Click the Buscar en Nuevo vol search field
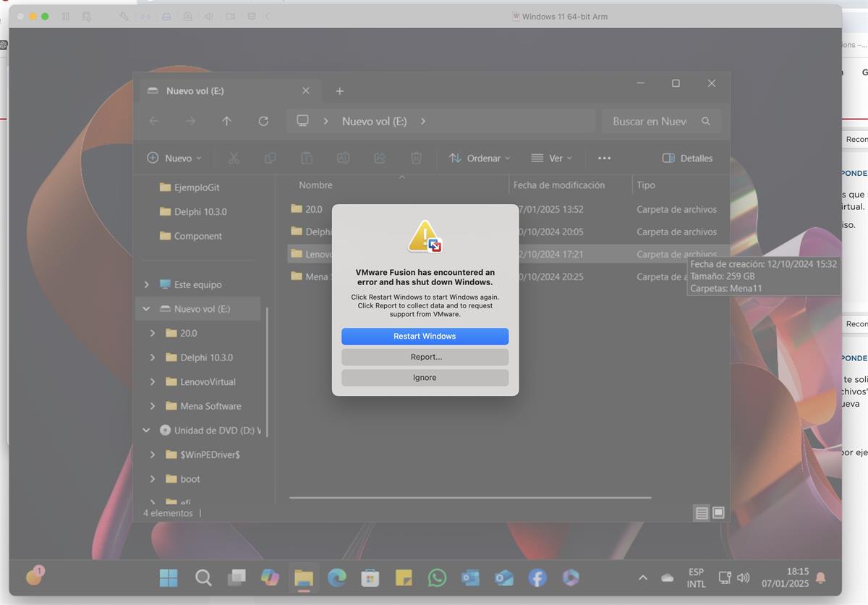Screen dimensions: 868x605 point(661,121)
